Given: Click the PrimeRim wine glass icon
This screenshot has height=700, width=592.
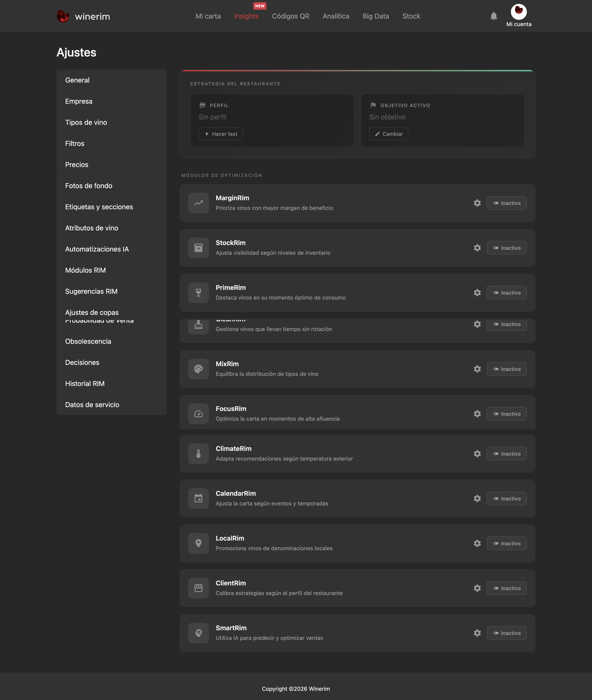Looking at the screenshot, I should 199,293.
